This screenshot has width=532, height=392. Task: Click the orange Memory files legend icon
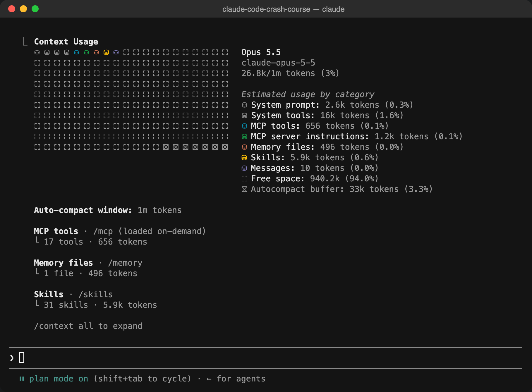(244, 147)
